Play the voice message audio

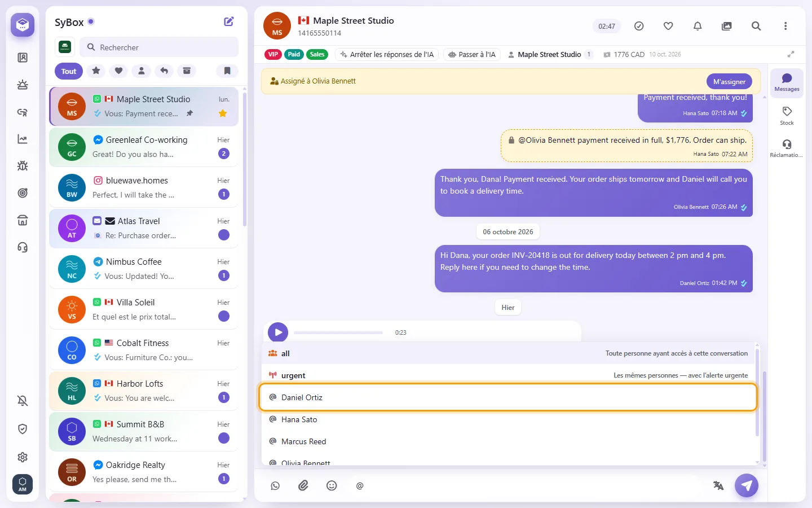coord(278,332)
